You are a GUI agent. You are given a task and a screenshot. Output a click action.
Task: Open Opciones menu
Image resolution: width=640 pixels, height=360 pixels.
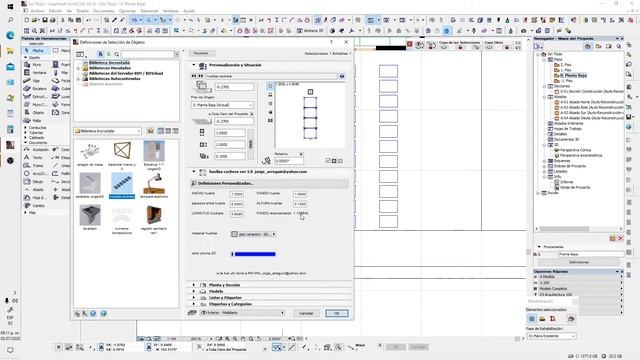(127, 11)
